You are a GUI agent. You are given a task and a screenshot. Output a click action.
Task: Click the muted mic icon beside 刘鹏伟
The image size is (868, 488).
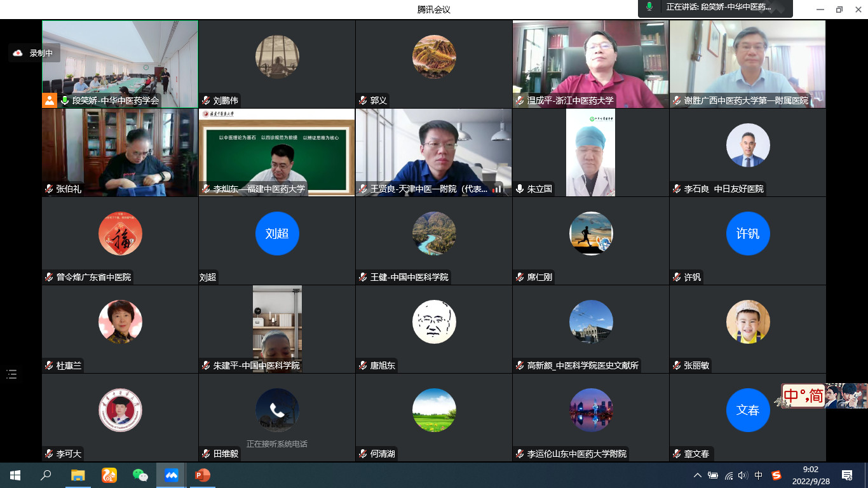point(206,100)
